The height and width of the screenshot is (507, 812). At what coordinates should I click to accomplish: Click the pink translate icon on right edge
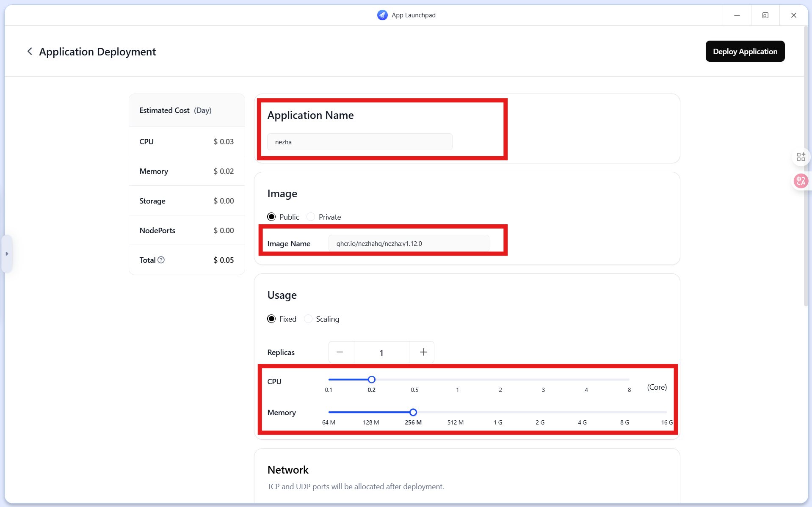coord(801,181)
